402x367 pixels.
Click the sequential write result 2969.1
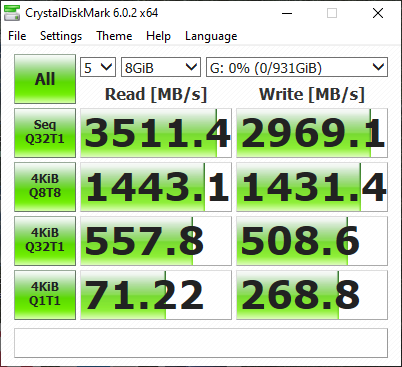(312, 133)
